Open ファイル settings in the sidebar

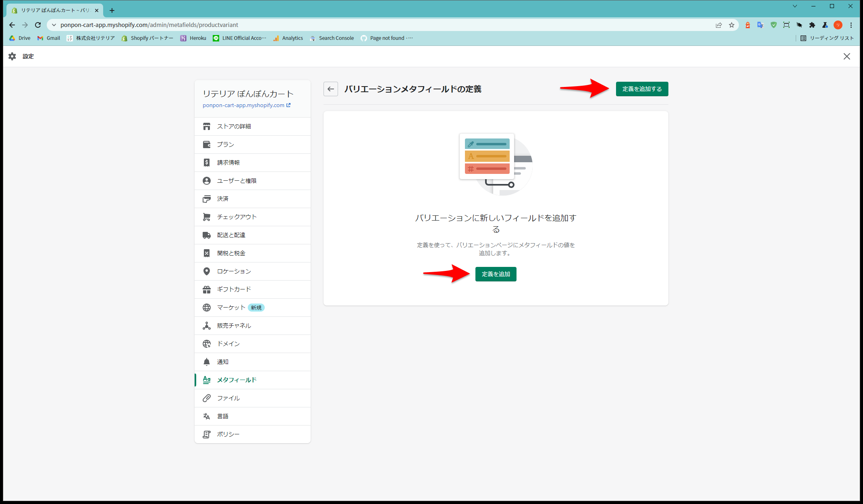(x=228, y=398)
